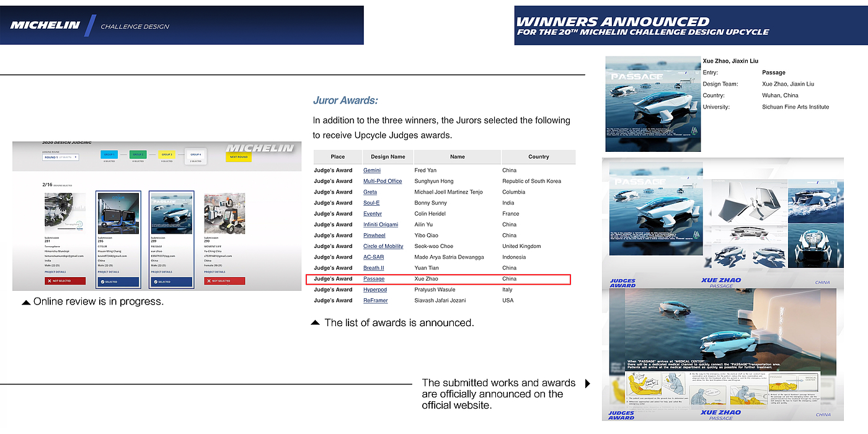This screenshot has height=434, width=868.
Task: Click the Name column header
Action: tap(458, 157)
